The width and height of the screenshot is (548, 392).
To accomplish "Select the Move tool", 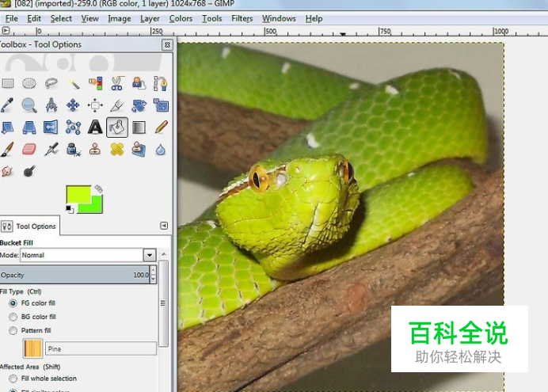I will [x=73, y=105].
